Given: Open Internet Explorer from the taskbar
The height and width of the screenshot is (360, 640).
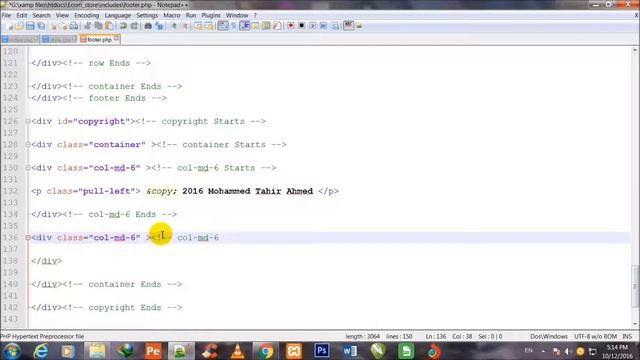Looking at the screenshot, I should (40, 351).
